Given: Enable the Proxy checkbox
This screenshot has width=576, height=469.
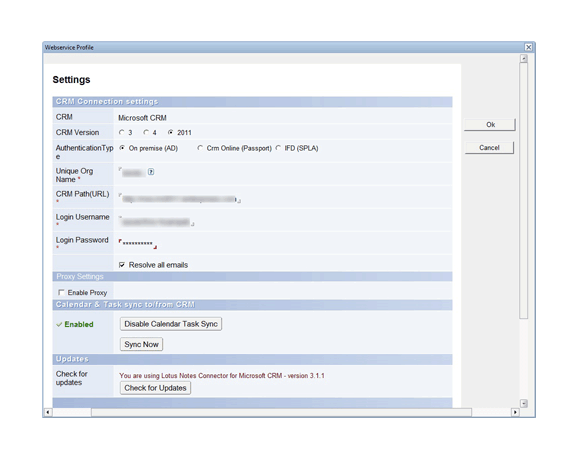Looking at the screenshot, I should 61,292.
